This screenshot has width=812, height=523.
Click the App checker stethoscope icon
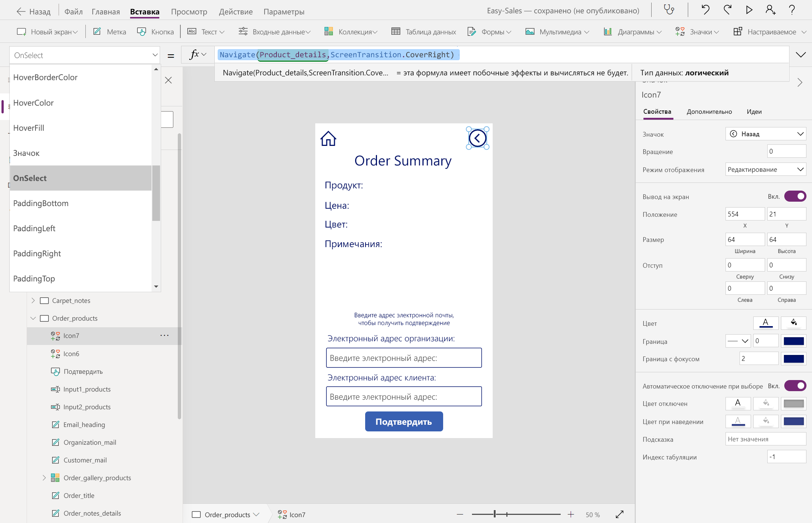pos(669,10)
